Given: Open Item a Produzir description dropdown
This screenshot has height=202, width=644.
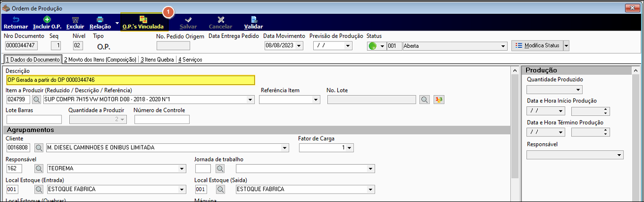Looking at the screenshot, I should click(251, 100).
